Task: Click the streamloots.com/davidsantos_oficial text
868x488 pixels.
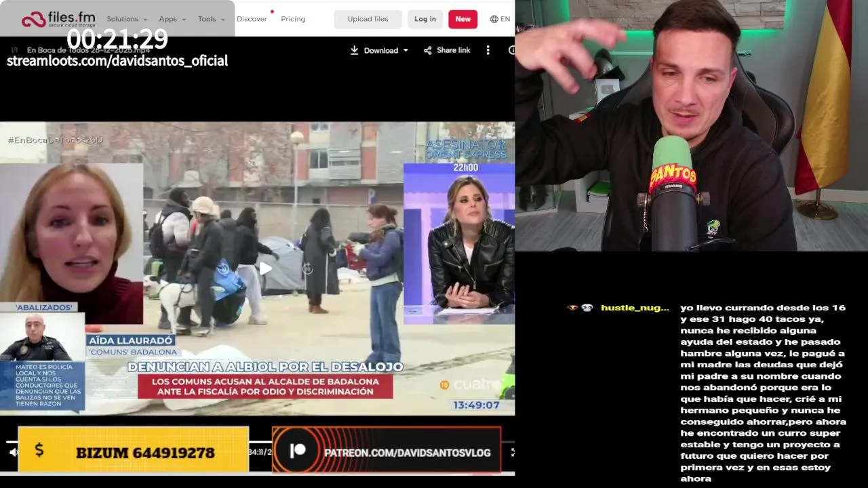Action: pos(117,61)
